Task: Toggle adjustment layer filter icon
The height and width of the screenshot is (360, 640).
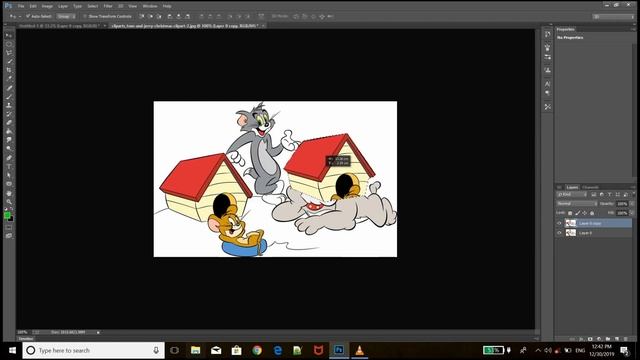Action: pos(602,195)
